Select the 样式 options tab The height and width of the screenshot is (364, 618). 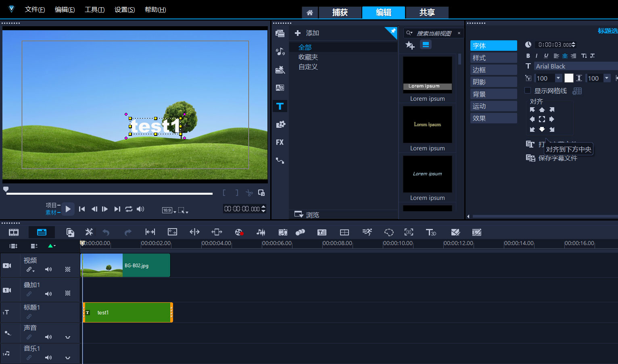493,58
